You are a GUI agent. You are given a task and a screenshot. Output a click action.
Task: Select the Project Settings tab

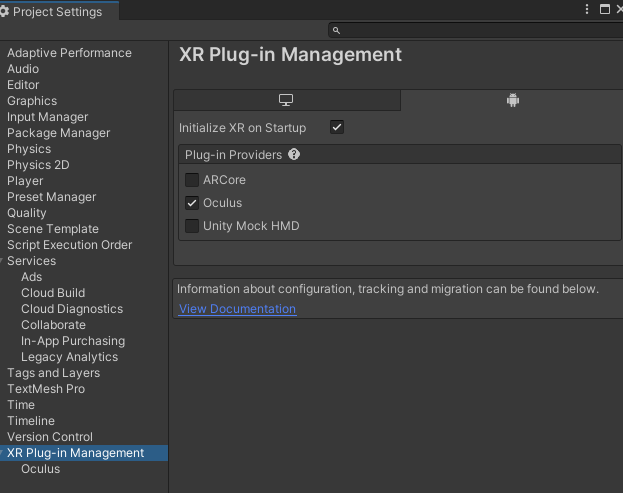click(x=57, y=12)
